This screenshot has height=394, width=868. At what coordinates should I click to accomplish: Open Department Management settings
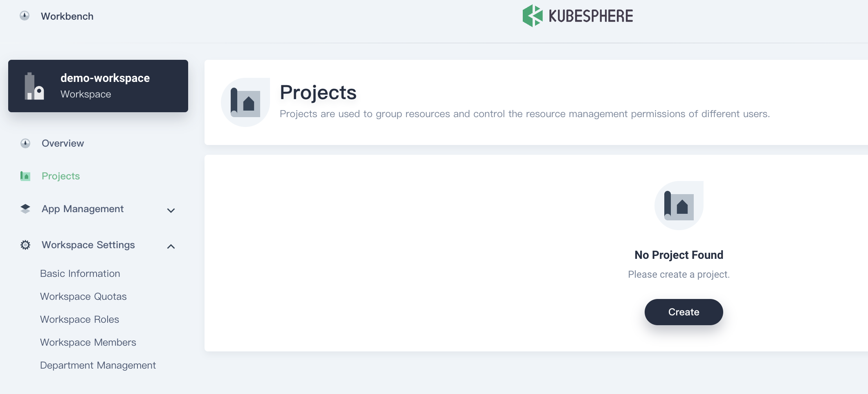click(x=98, y=365)
